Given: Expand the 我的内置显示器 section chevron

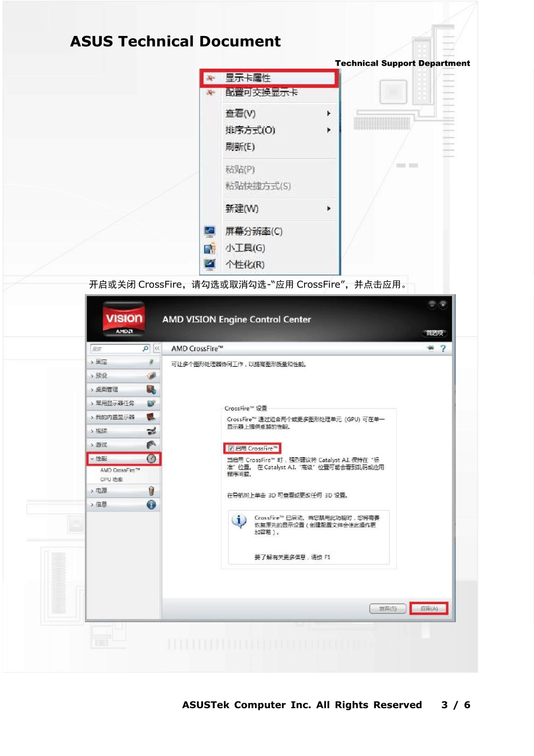Looking at the screenshot, I should (92, 417).
